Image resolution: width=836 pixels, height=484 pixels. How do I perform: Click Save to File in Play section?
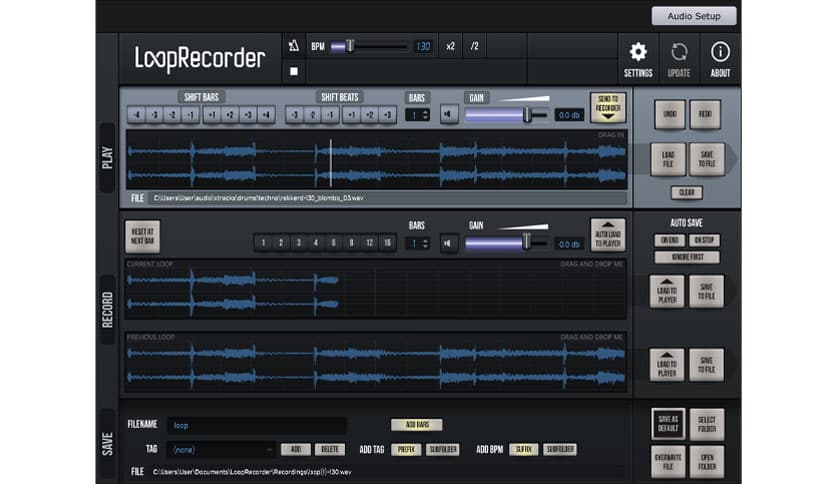point(706,159)
